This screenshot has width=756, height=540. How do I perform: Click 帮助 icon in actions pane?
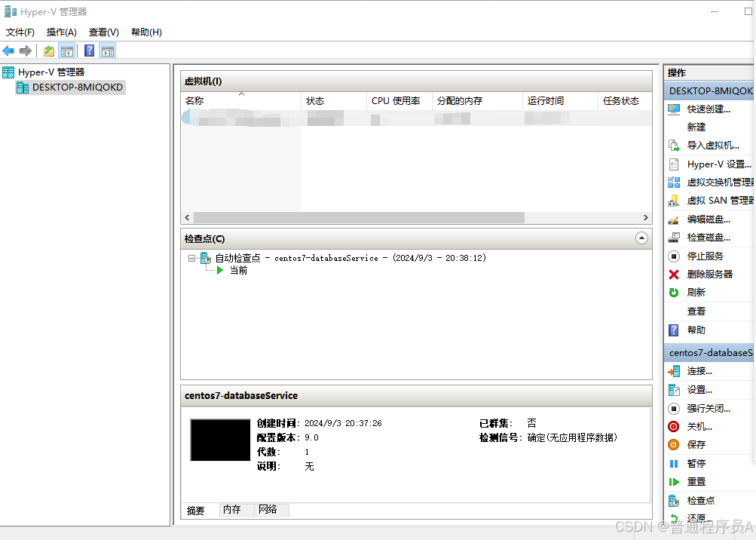[674, 330]
